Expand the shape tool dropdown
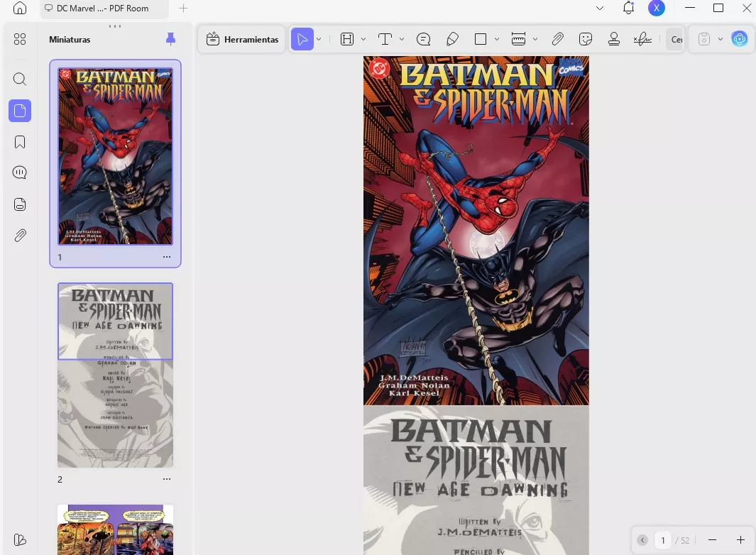756x555 pixels. [497, 39]
